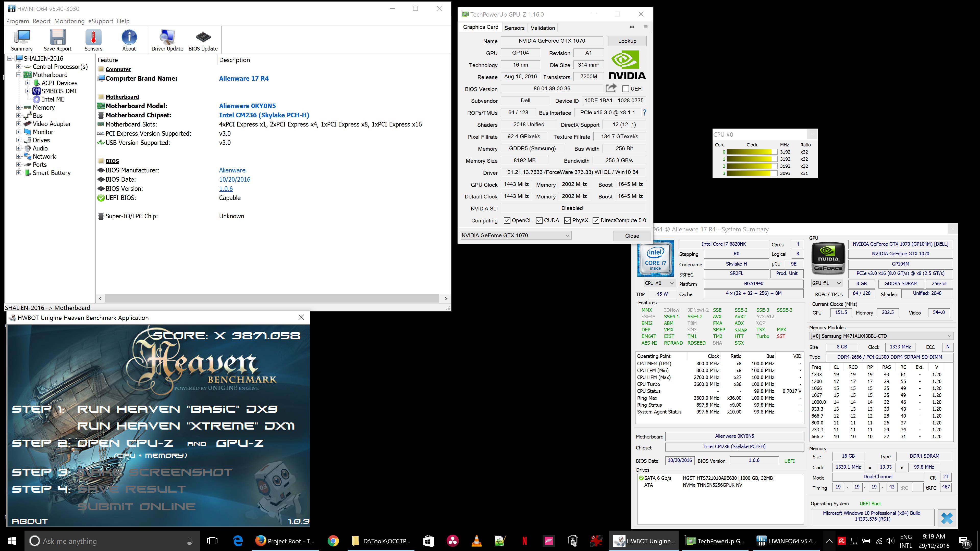
Task: Expand the Memory tree node
Action: 18,108
